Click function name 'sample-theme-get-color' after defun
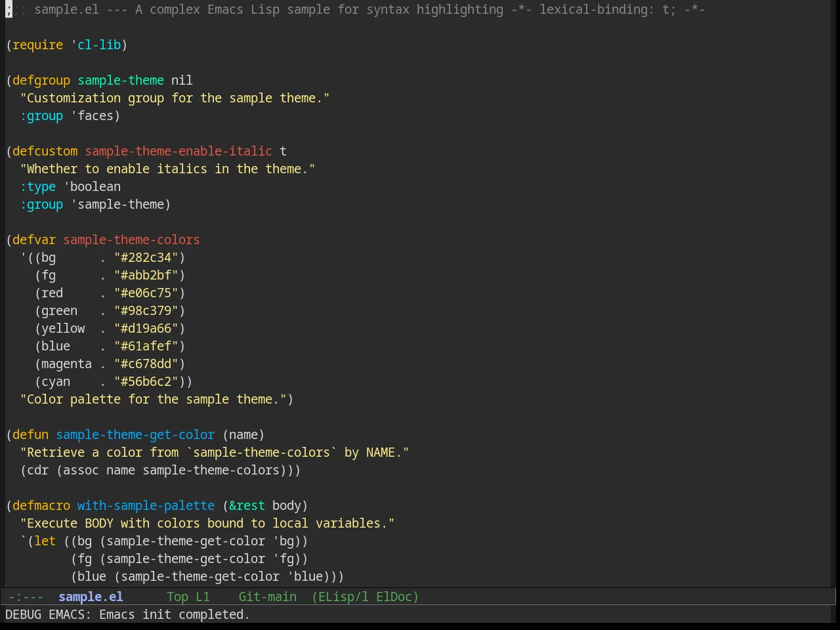 135,434
